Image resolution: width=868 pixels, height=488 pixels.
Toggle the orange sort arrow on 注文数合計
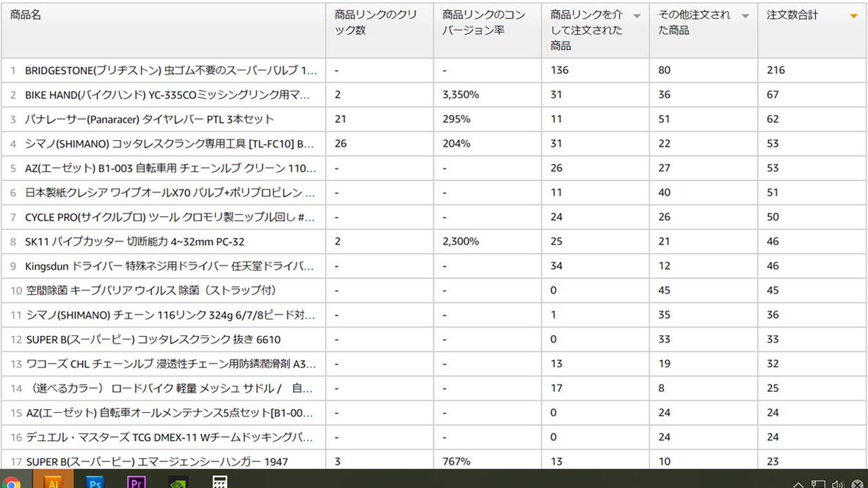coord(854,15)
